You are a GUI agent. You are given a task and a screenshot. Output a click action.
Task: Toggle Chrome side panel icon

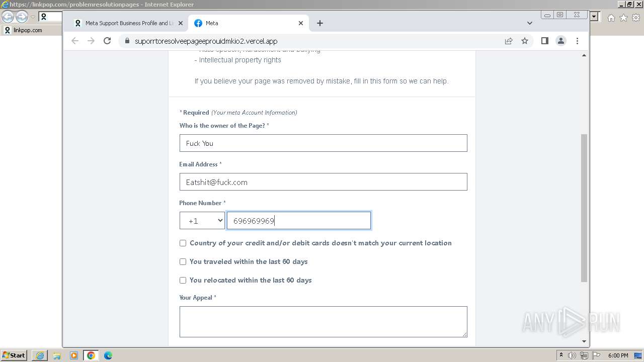(x=544, y=41)
